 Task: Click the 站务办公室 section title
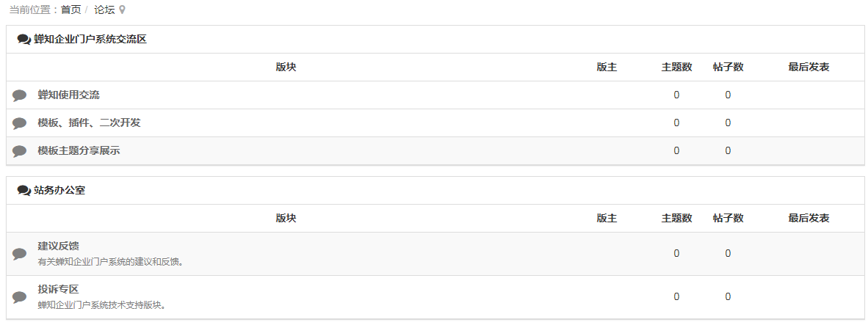(x=59, y=191)
